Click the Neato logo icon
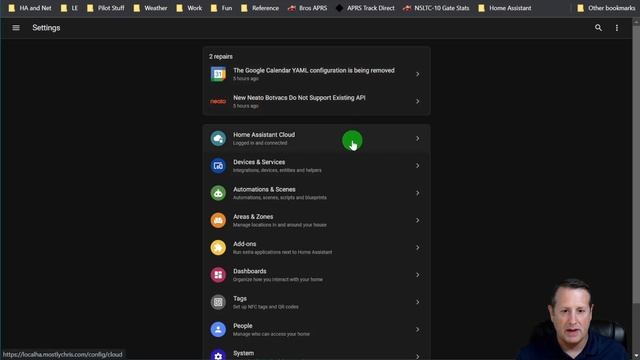This screenshot has width=640, height=360. coord(218,101)
